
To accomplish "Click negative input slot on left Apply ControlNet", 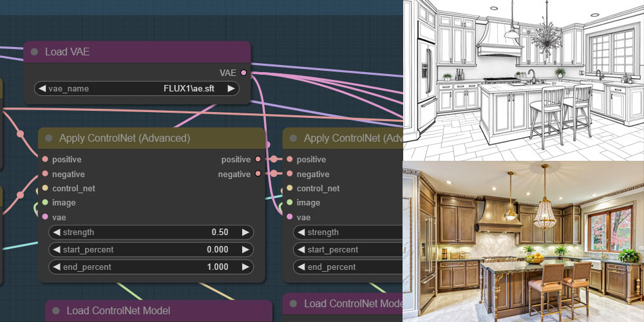I will (x=45, y=174).
